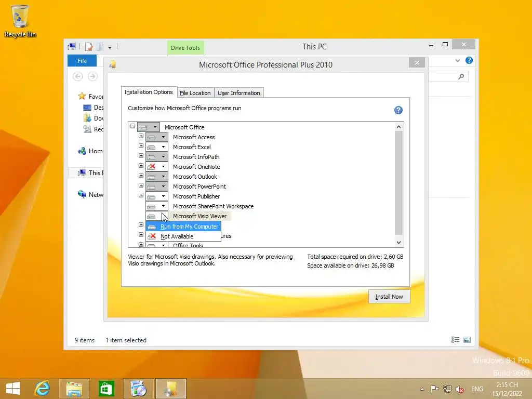This screenshot has width=532, height=399.
Task: Open Favorites star in navigation pane
Action: pos(82,96)
